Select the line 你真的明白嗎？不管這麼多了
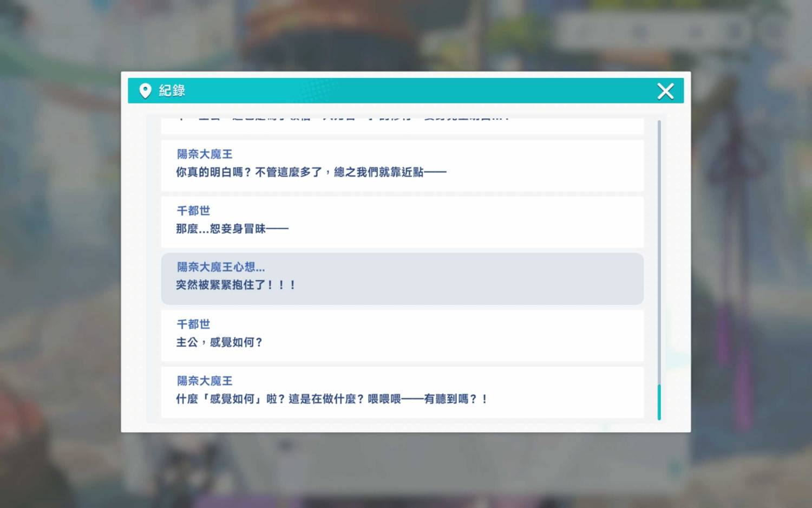The image size is (812, 508). pyautogui.click(x=311, y=172)
